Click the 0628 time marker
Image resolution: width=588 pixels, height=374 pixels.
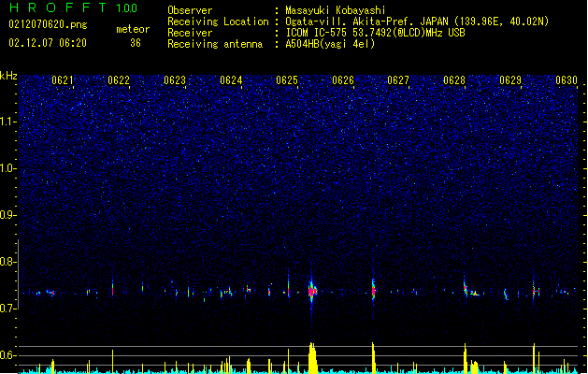pos(454,80)
